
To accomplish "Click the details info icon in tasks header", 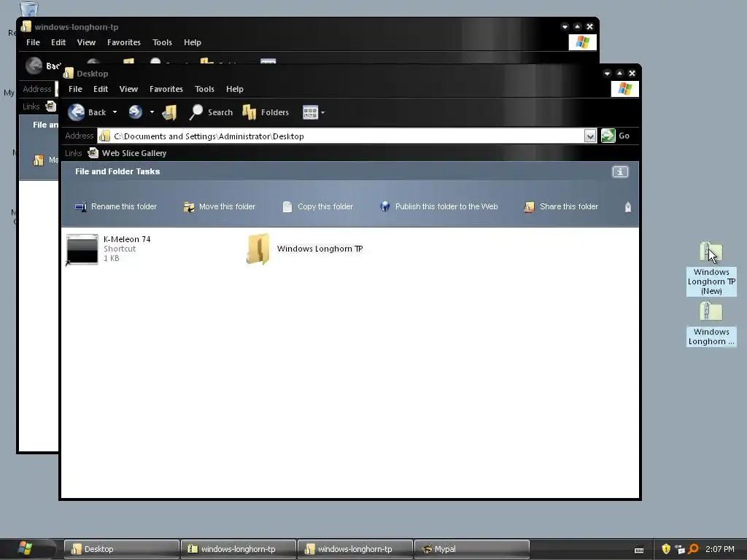I will coord(620,172).
